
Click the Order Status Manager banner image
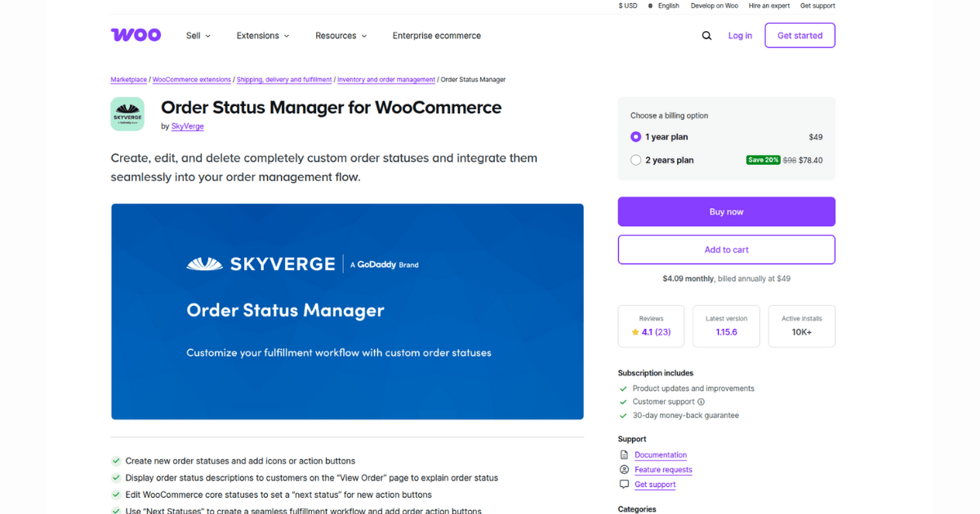347,312
